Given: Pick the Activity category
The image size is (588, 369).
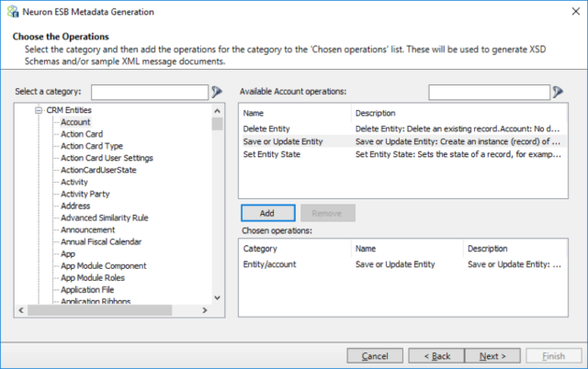Looking at the screenshot, I should click(74, 182).
